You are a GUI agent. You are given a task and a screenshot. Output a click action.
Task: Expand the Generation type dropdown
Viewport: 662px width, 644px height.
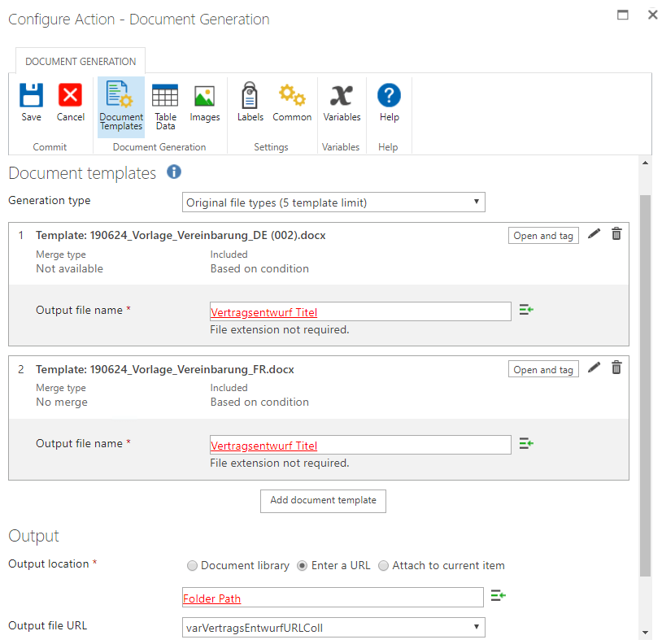[333, 202]
